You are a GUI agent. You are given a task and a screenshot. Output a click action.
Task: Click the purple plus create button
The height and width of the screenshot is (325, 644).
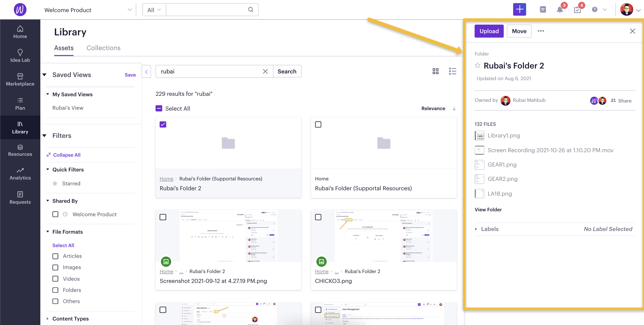pos(519,10)
